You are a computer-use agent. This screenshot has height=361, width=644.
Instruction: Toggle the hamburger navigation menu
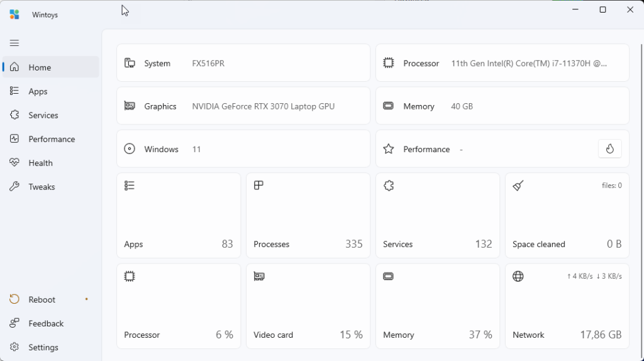pyautogui.click(x=14, y=43)
